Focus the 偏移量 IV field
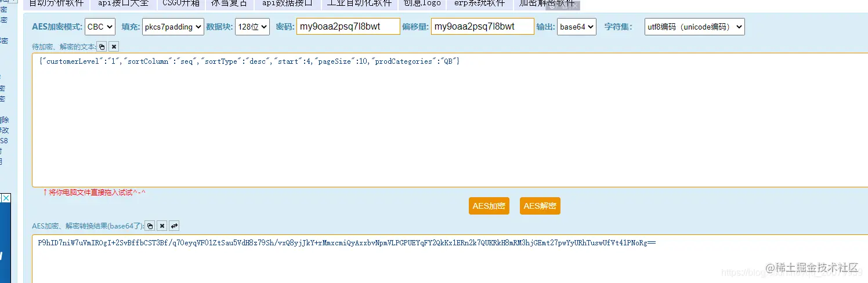The image size is (868, 283). tap(483, 27)
